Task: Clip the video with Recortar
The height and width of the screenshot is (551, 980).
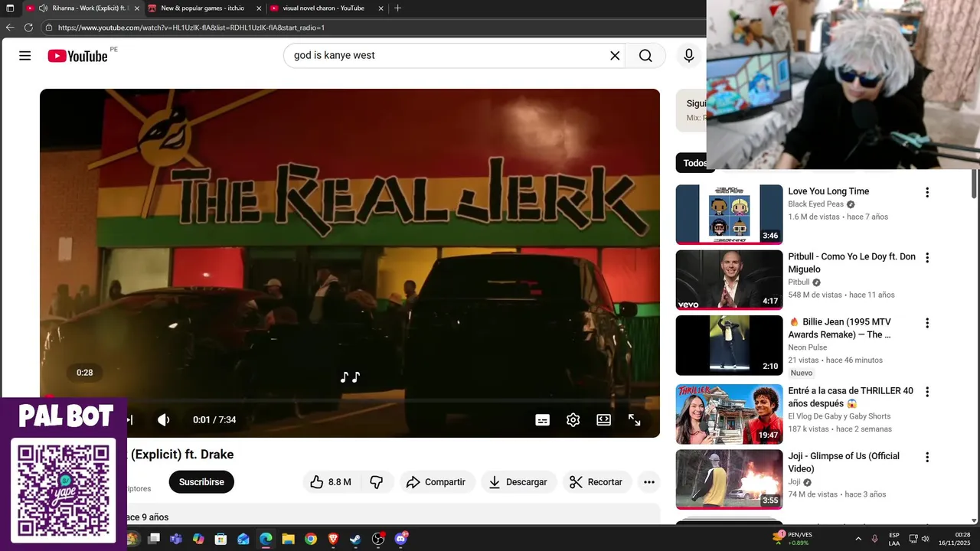Action: [597, 482]
